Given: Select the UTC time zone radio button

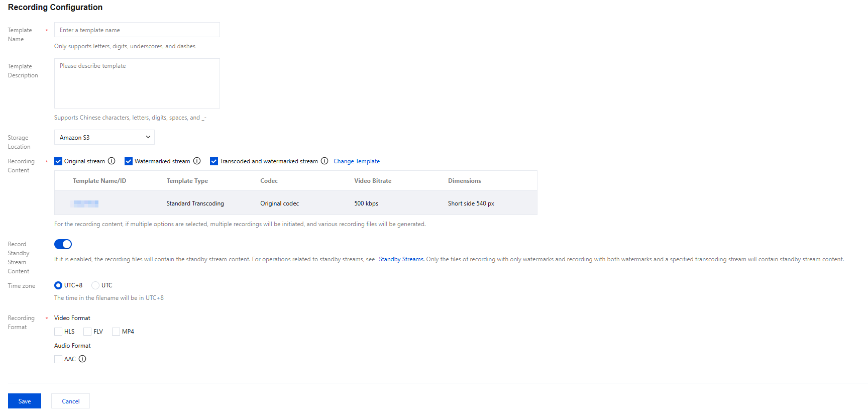Looking at the screenshot, I should point(95,285).
